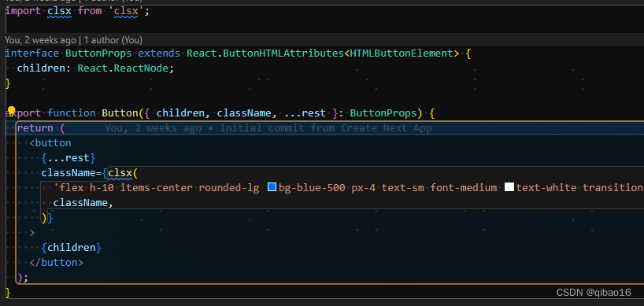Click the 'Button' function name
Viewport: 644px width, 306px height.
tap(120, 112)
